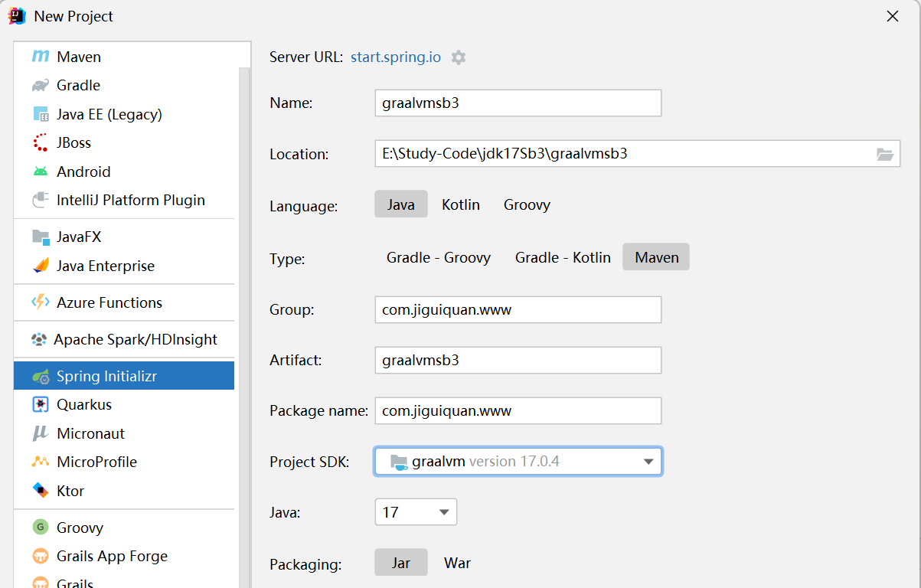Click the Micronaut mu icon

click(41, 433)
